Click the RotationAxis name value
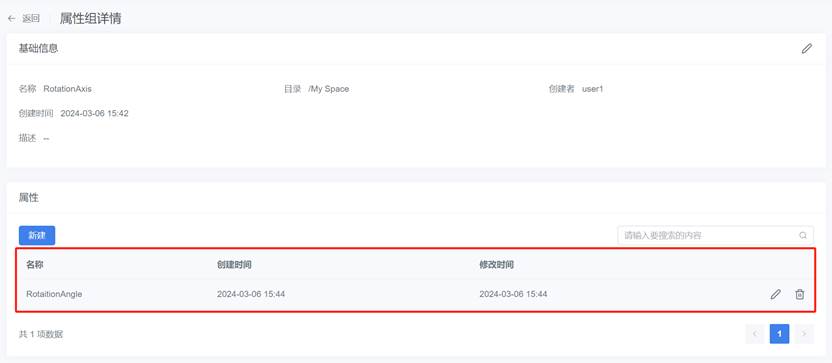This screenshot has height=363, width=832. (67, 89)
